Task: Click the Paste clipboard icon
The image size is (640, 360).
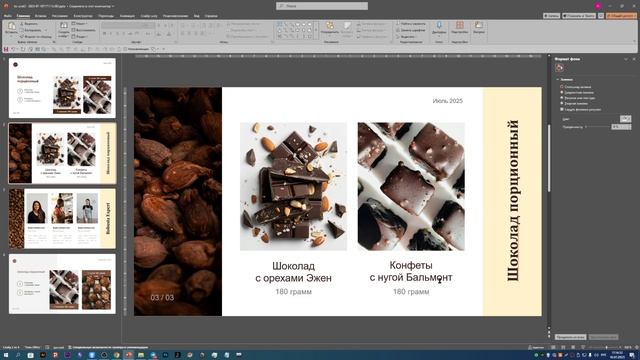Action: 11,26
